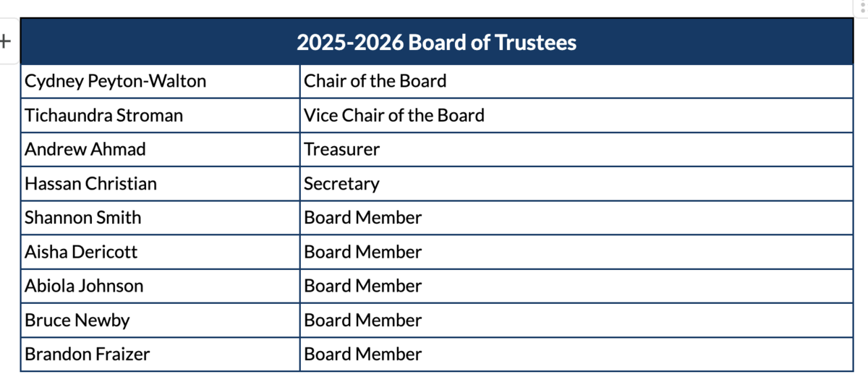Click the plus add-block icon
This screenshot has width=868, height=385.
click(6, 41)
